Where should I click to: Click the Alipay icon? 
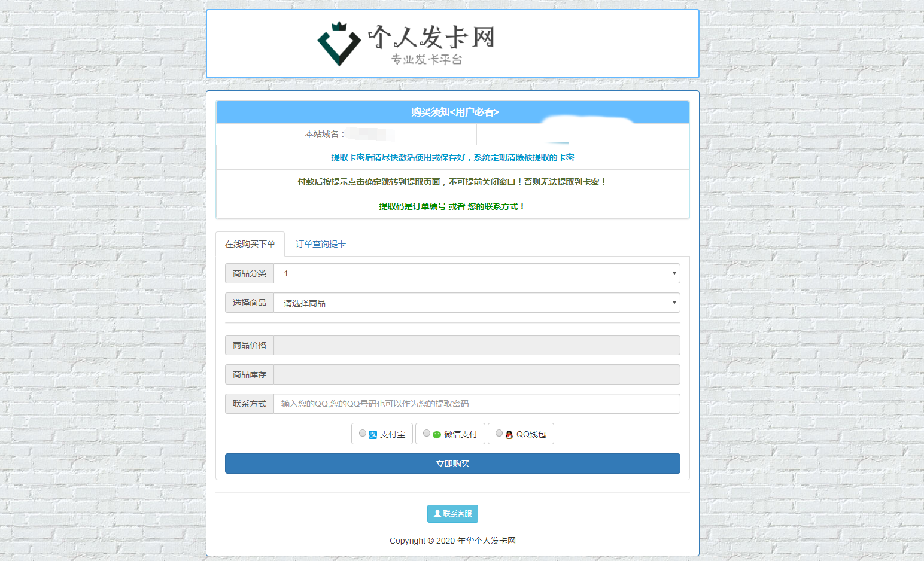point(373,435)
